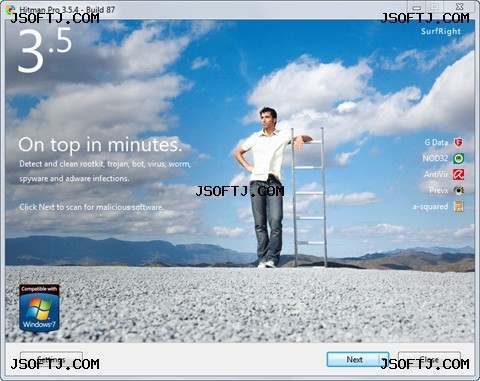Click the G Data label

coord(436,142)
